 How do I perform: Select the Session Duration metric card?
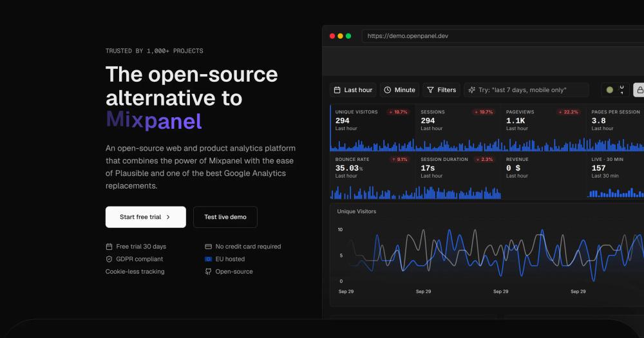(x=458, y=176)
